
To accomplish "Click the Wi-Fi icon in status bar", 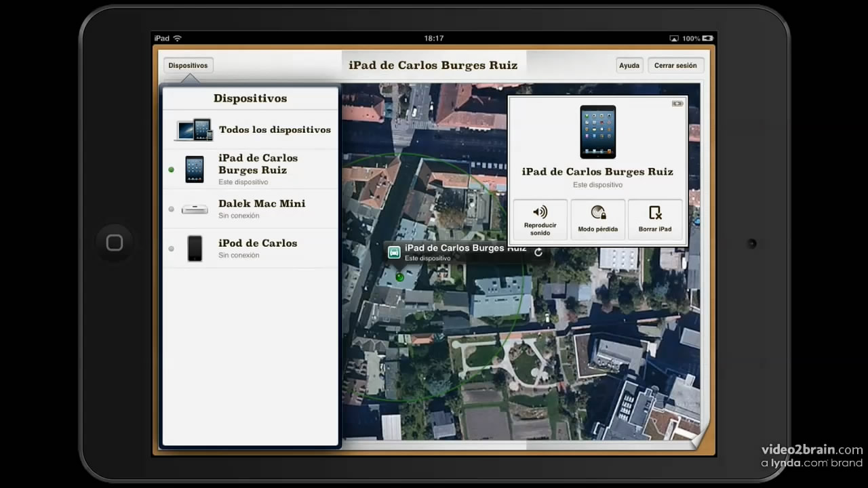I will click(178, 39).
